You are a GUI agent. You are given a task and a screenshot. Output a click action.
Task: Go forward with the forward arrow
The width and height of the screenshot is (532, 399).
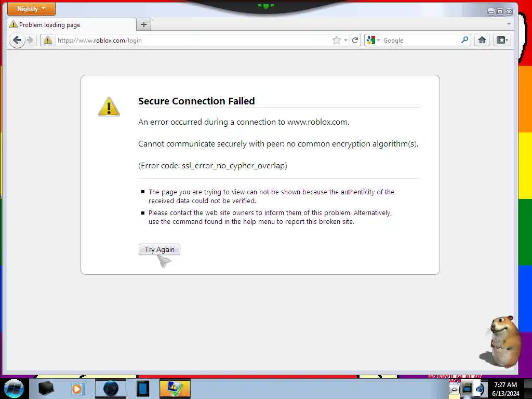(x=30, y=41)
